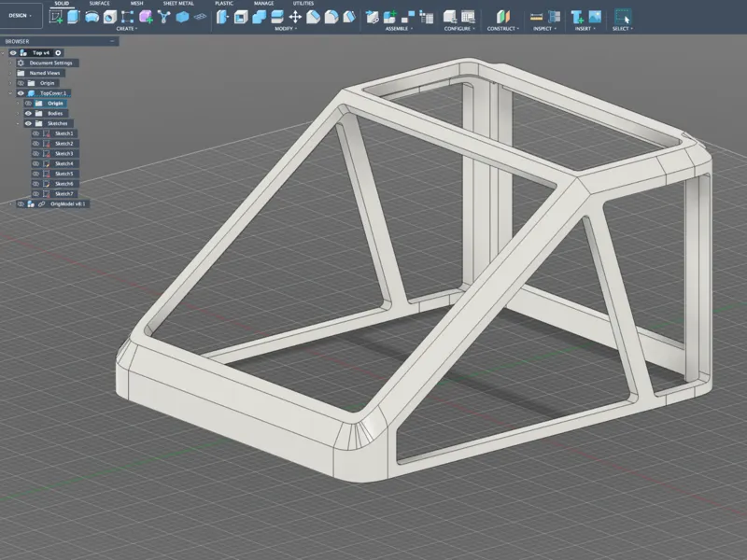The height and width of the screenshot is (560, 747).
Task: Click the configuration table icon in Configure
Action: 469,17
